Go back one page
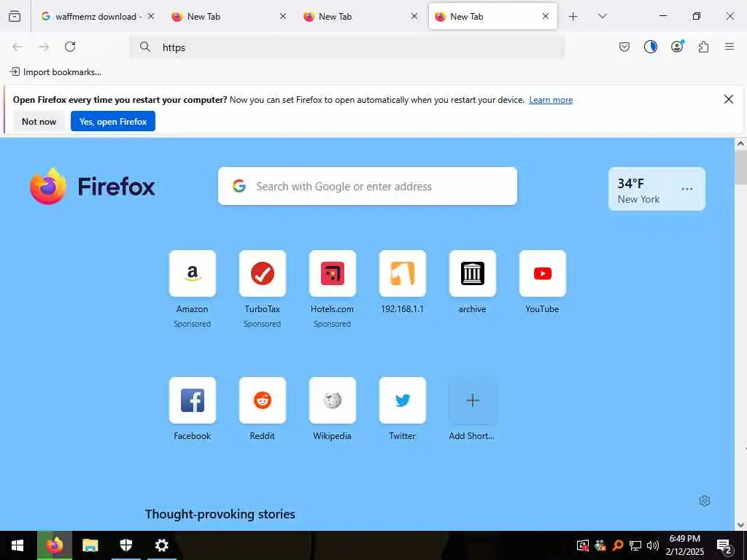The height and width of the screenshot is (560, 747). tap(18, 47)
